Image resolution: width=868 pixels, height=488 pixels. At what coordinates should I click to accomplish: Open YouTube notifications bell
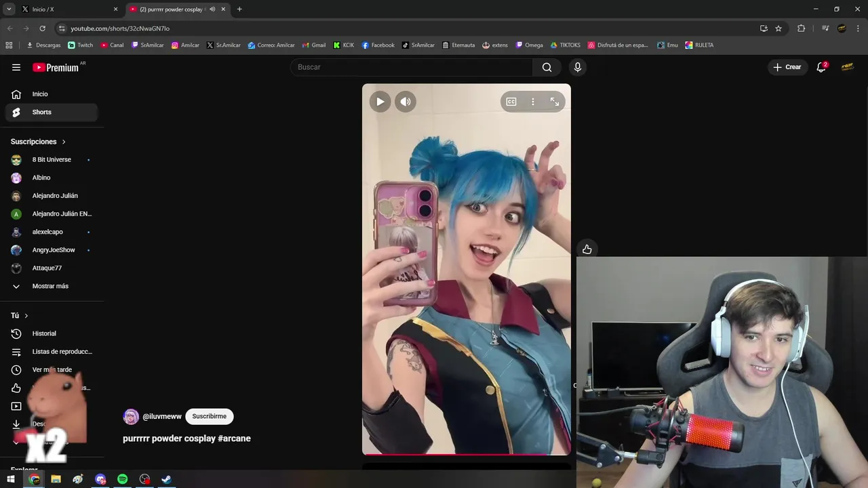click(x=821, y=67)
